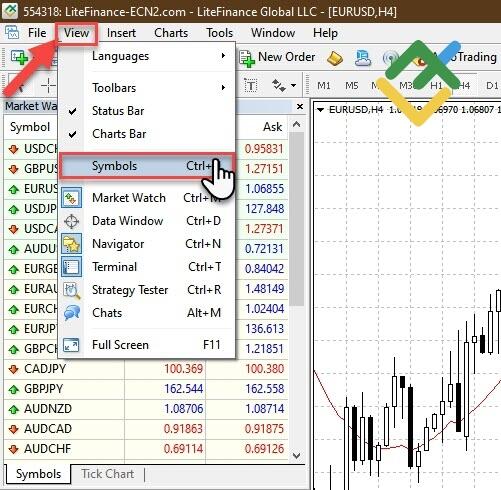This screenshot has height=490, width=501.
Task: Open the View menu
Action: pyautogui.click(x=77, y=33)
